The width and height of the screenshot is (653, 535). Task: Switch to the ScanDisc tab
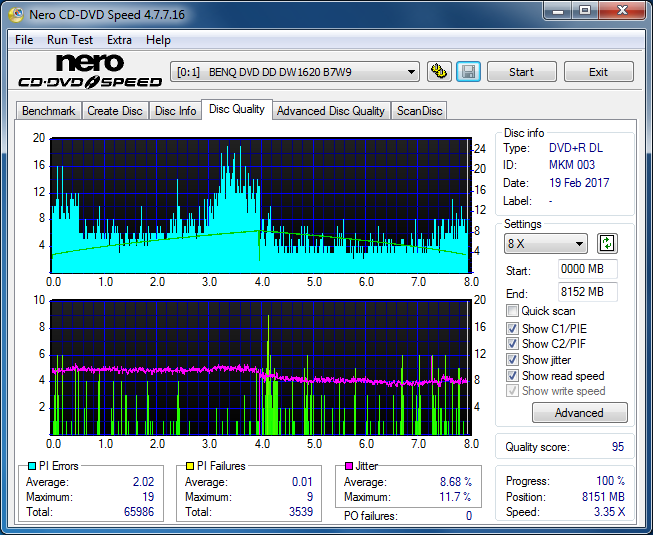coord(419,111)
